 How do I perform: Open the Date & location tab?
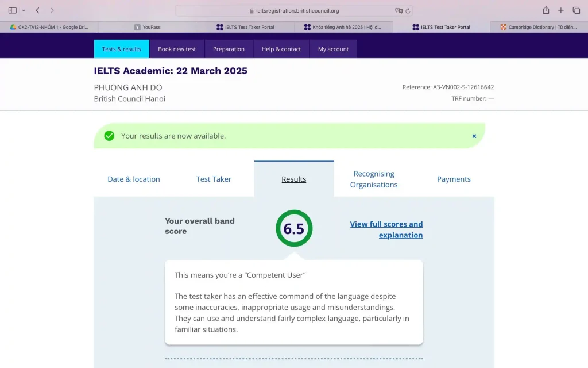(x=134, y=179)
